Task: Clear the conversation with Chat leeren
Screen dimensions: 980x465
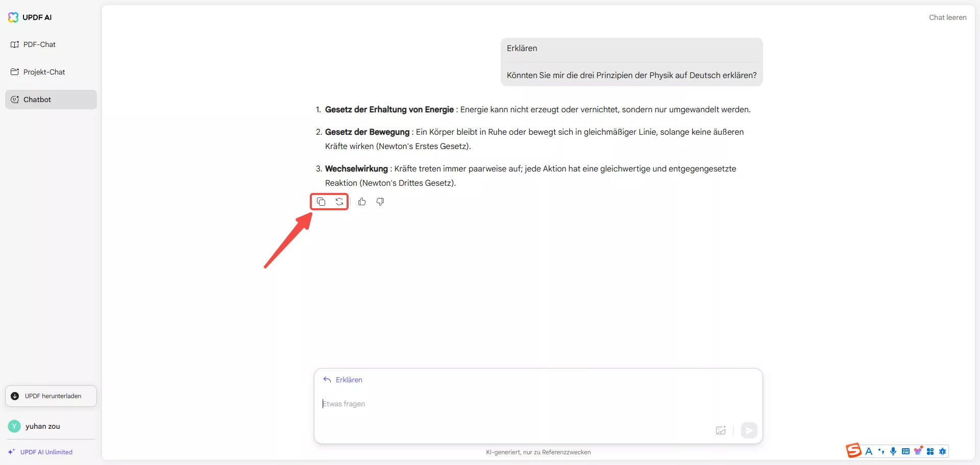Action: click(947, 17)
